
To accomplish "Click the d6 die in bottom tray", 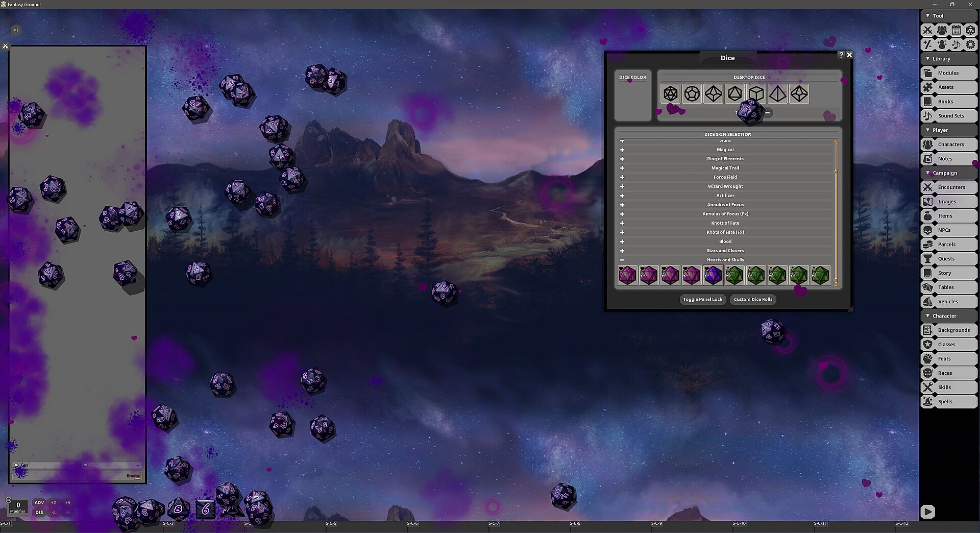I will coord(205,508).
